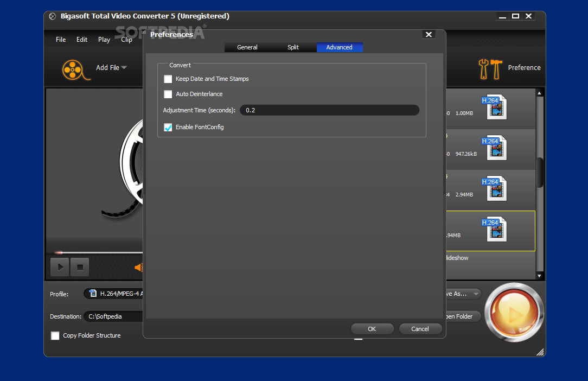The image size is (588, 381).
Task: Click the file list scroll up arrow
Action: (540, 93)
